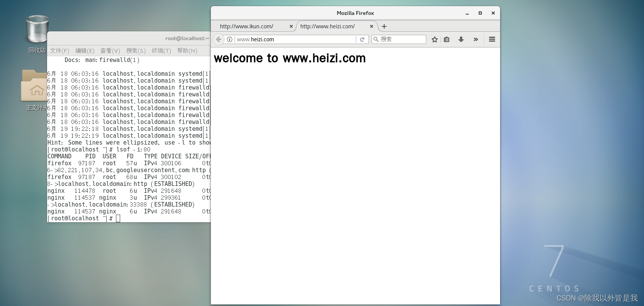This screenshot has width=644, height=306.
Task: Open Firefox hamburger menu
Action: [x=492, y=39]
